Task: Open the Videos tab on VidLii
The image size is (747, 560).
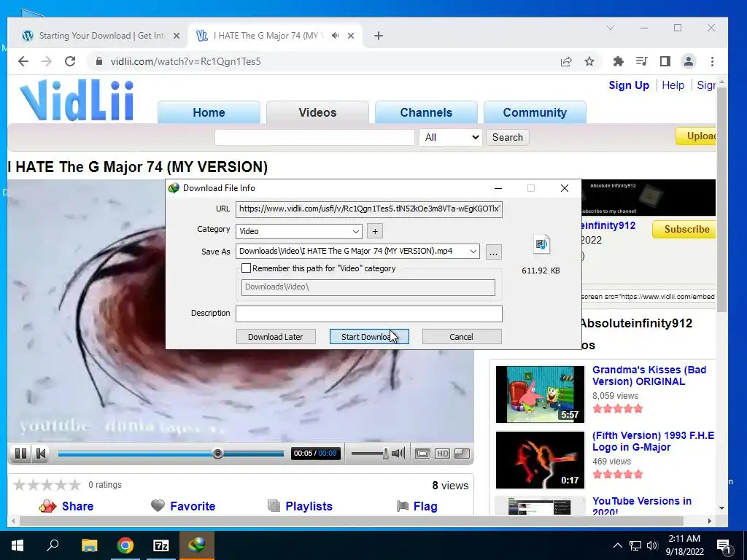Action: [317, 112]
